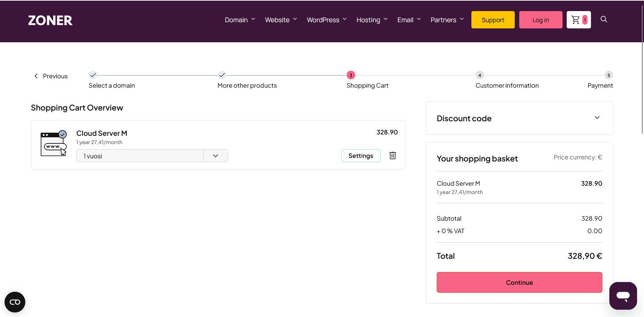Open Settings for Cloud Server M
This screenshot has width=644, height=317.
point(361,156)
